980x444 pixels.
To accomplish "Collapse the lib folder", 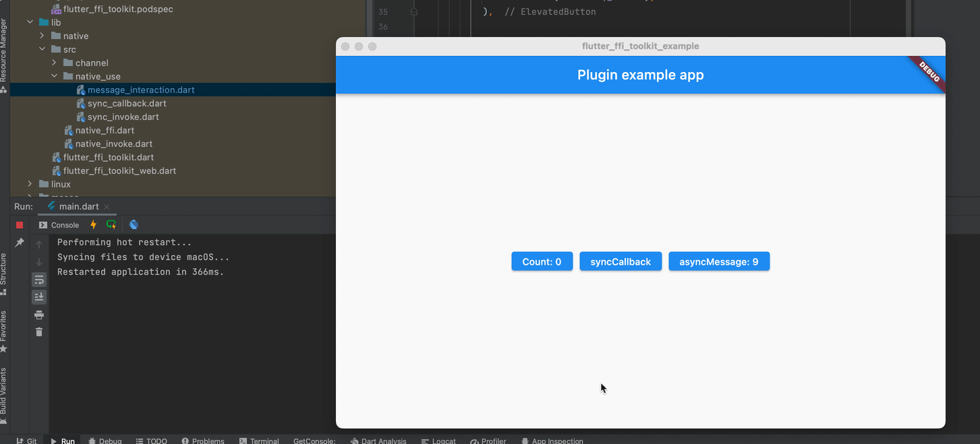I will [x=30, y=22].
